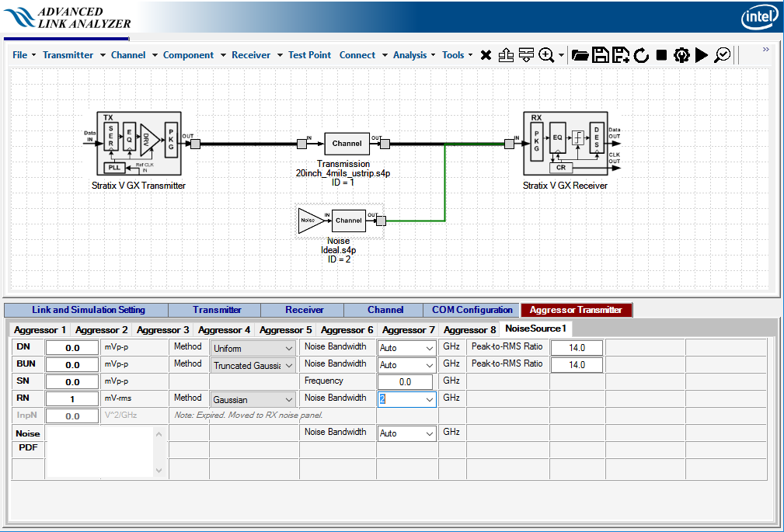Select the Aggressor 4 tab

(x=224, y=330)
